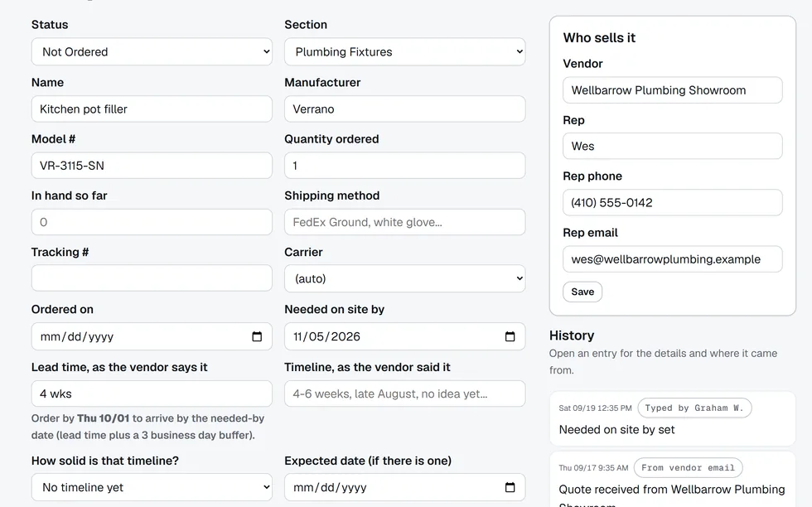Focus the Vendor field Wellbarrow Plumbing Showroom
Image resolution: width=812 pixels, height=507 pixels.
click(673, 90)
